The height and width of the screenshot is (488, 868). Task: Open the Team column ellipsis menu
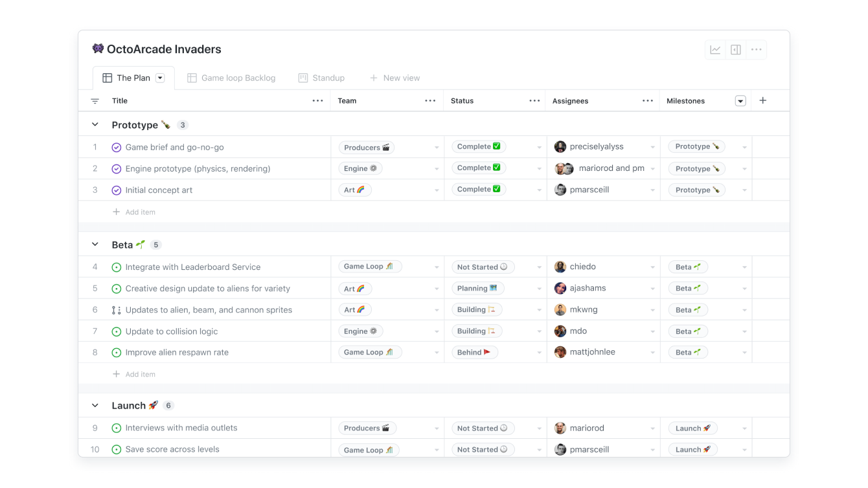[x=430, y=100]
